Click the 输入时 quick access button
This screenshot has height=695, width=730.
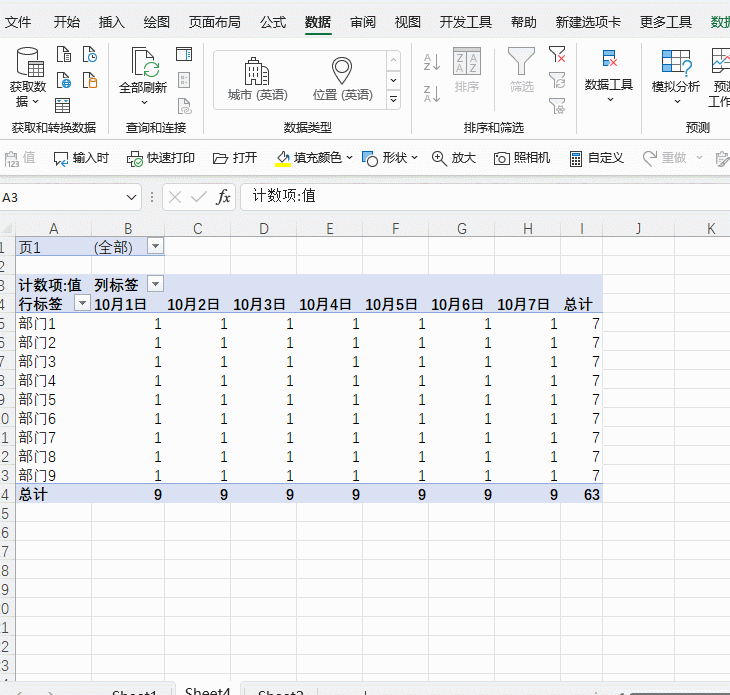(81, 158)
